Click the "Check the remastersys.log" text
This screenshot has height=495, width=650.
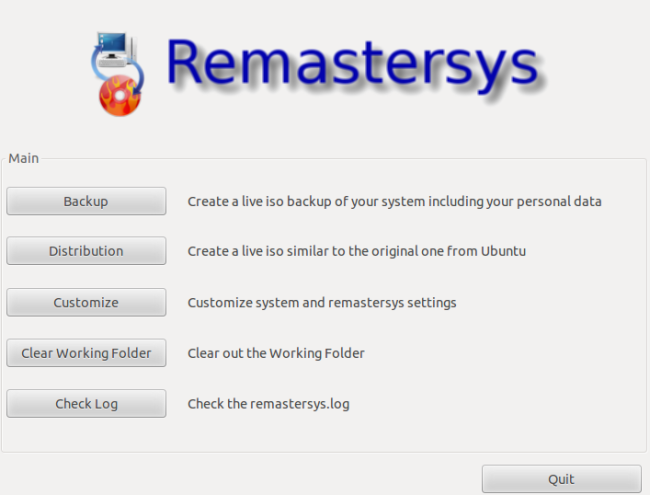tap(269, 404)
